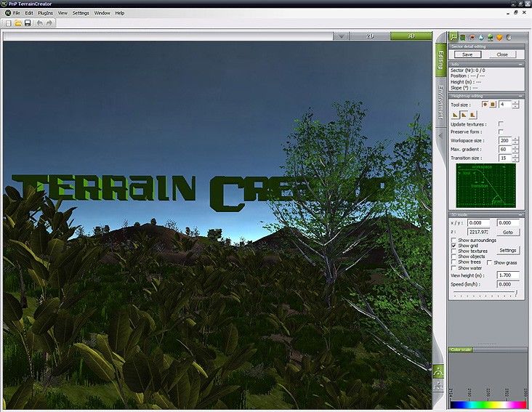
Task: Toggle Show objects checkbox
Action: [454, 257]
